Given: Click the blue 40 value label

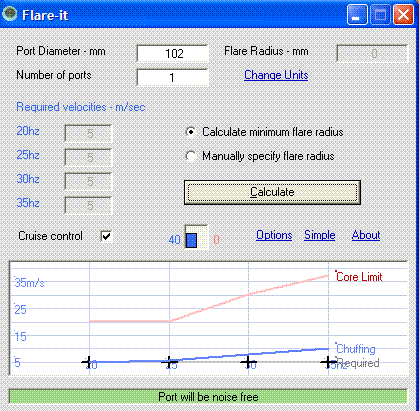Looking at the screenshot, I should click(x=174, y=240).
